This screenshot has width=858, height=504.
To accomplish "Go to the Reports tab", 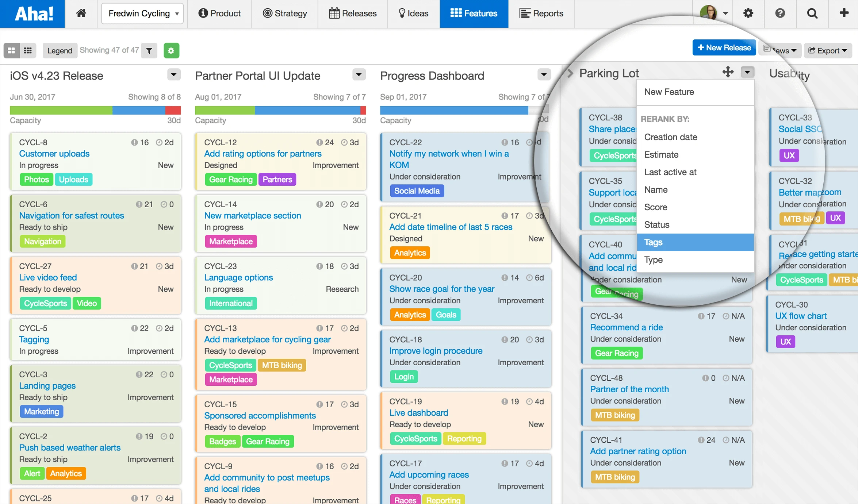I will coord(541,14).
